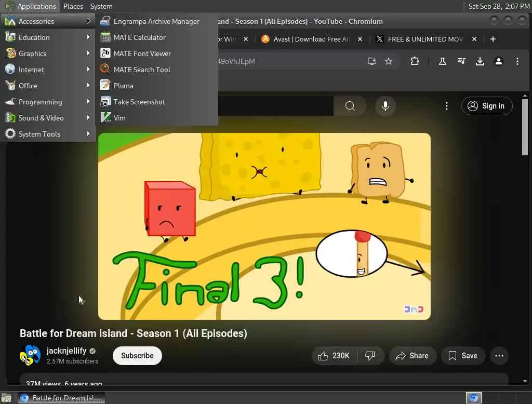Select the Accessories category

pyautogui.click(x=47, y=21)
